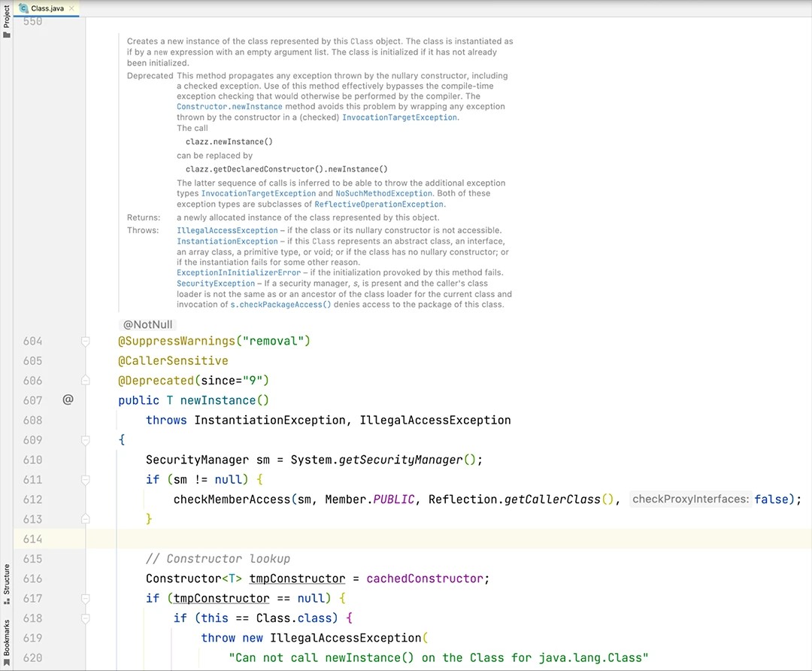Collapse fold marker at line 604
This screenshot has height=671, width=812.
coord(86,341)
